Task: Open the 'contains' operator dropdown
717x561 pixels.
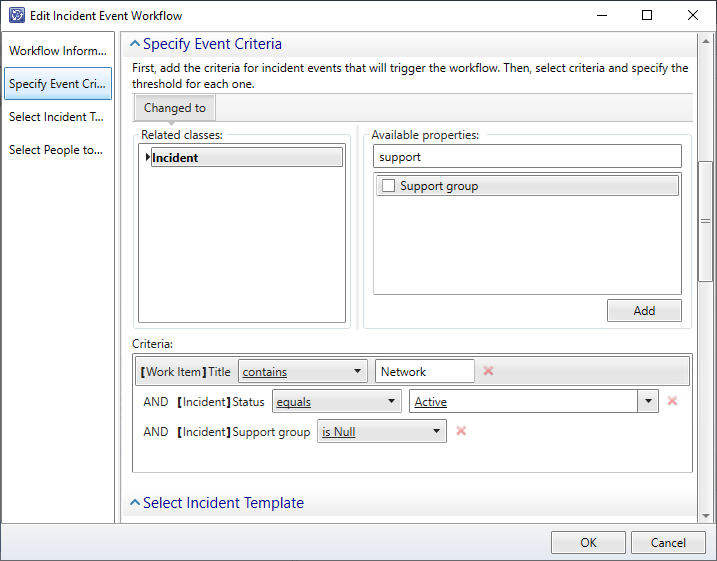Action: point(302,371)
